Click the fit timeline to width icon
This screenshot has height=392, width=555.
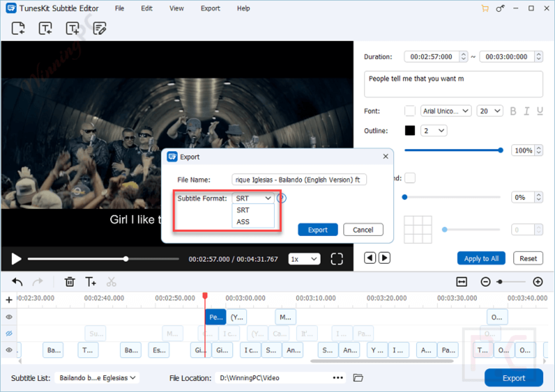click(462, 282)
